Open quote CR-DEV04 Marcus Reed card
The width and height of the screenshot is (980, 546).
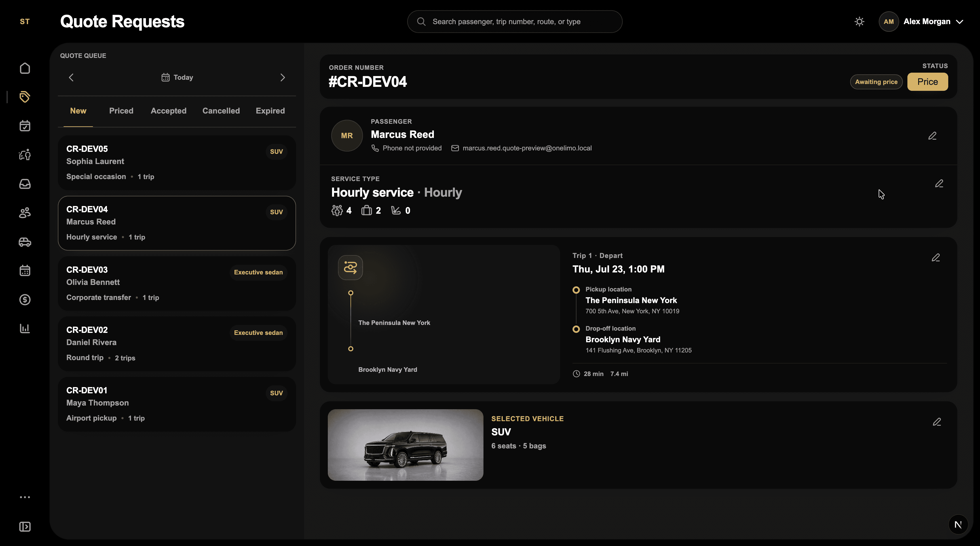(177, 223)
